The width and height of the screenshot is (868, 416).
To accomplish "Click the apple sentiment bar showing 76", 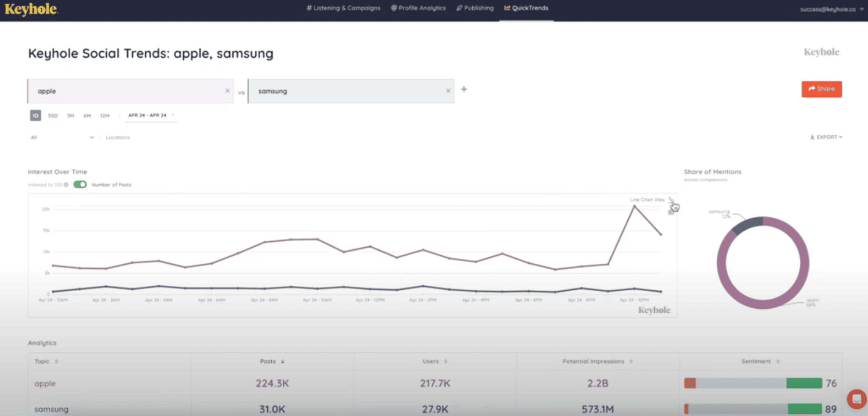I will (753, 383).
